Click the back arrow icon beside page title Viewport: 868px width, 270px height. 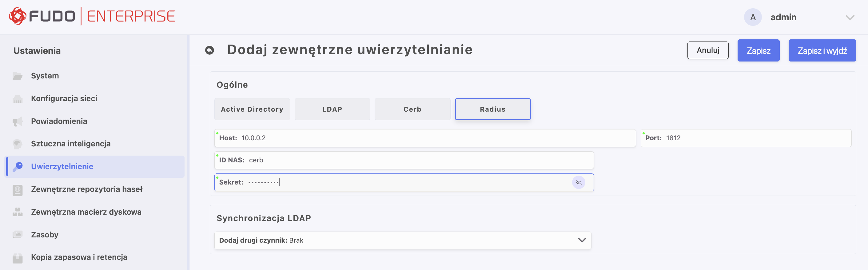click(209, 50)
